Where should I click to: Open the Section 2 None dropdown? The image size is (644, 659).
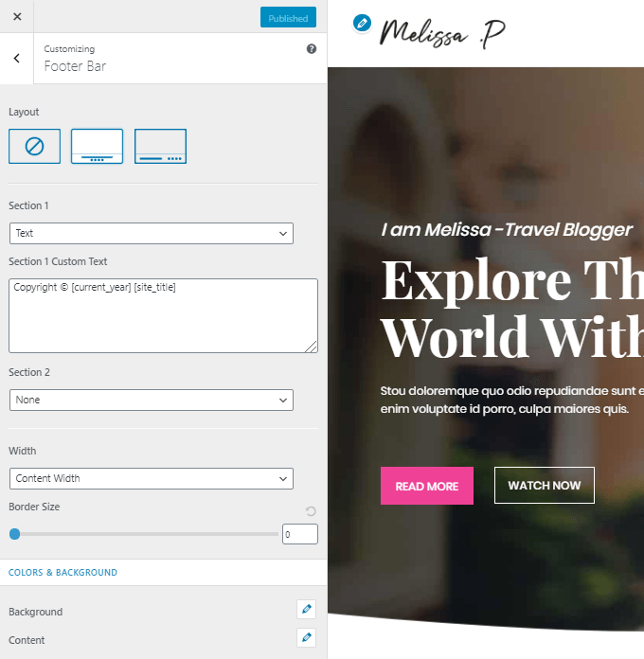coord(152,400)
